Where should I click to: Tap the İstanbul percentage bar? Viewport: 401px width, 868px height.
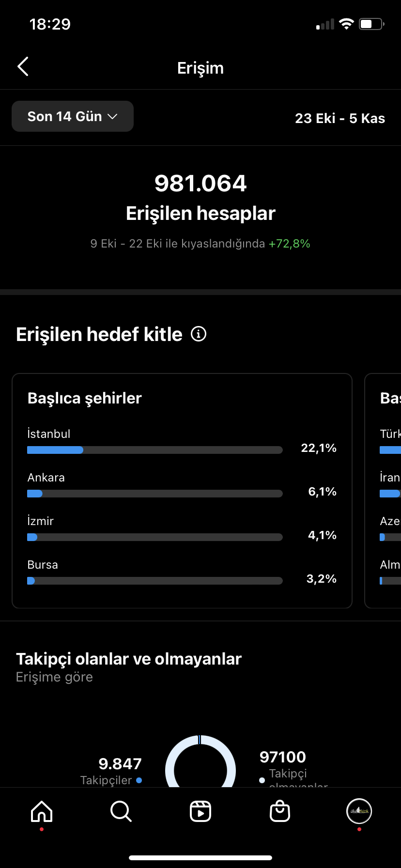pyautogui.click(x=155, y=450)
